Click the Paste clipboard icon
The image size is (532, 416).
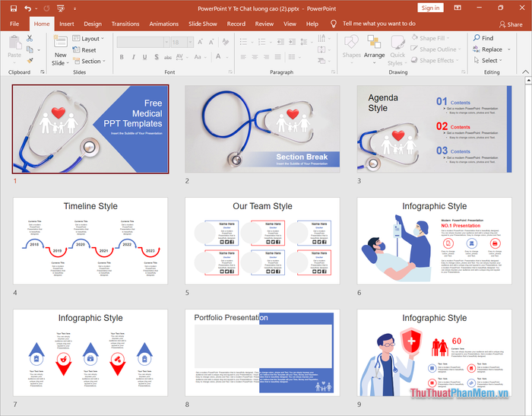click(x=14, y=43)
